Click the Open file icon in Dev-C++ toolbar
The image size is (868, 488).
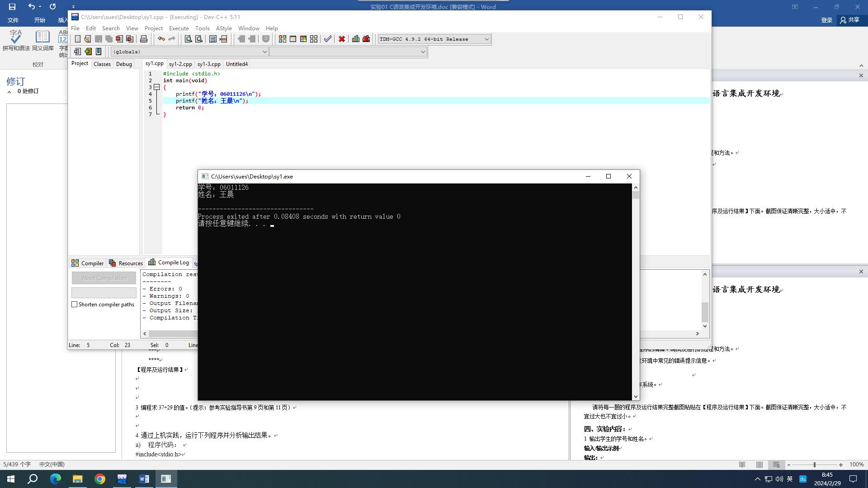click(88, 39)
